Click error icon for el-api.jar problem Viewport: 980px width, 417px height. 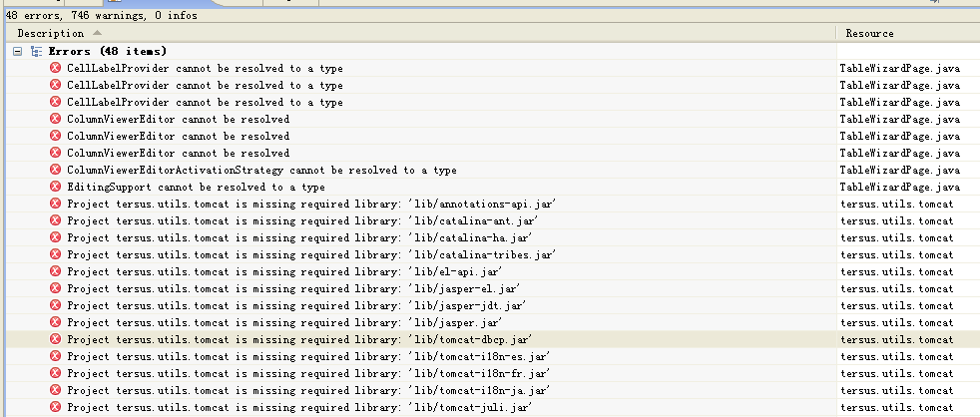click(x=56, y=271)
